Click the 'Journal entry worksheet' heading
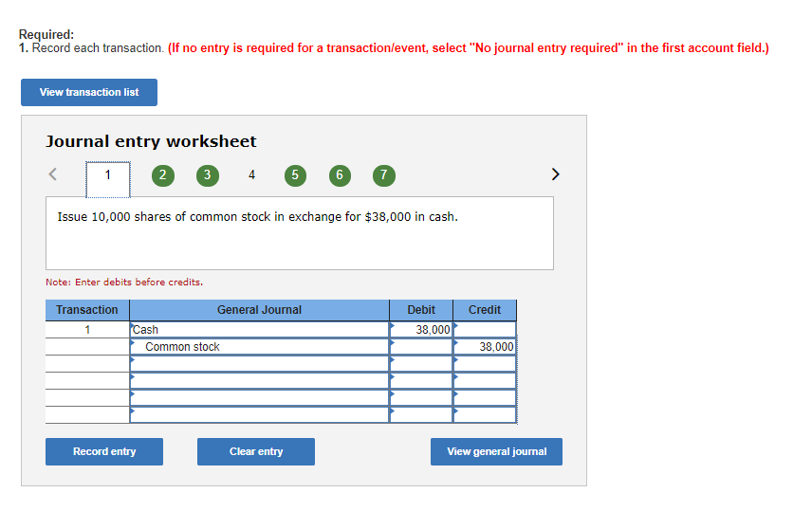Image resolution: width=812 pixels, height=511 pixels. [x=151, y=141]
